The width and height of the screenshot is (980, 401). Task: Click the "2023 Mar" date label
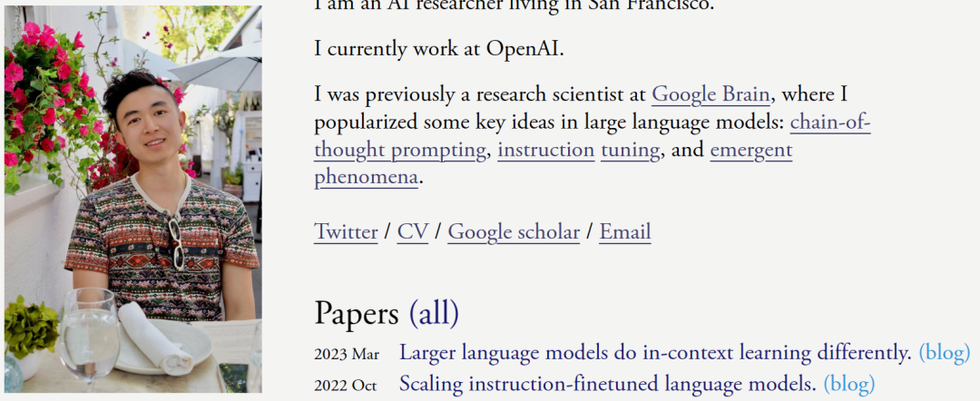tap(347, 354)
